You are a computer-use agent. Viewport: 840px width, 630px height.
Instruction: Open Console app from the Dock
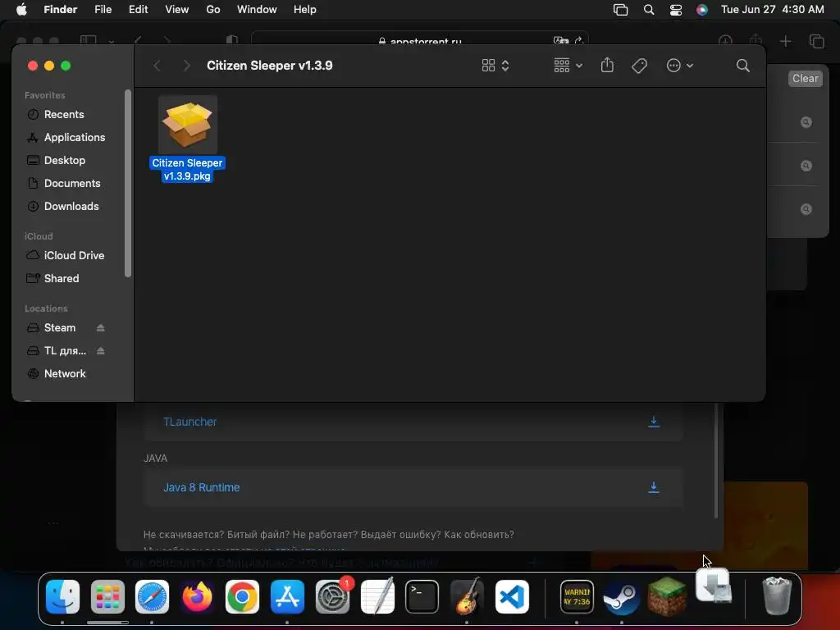[x=577, y=597]
